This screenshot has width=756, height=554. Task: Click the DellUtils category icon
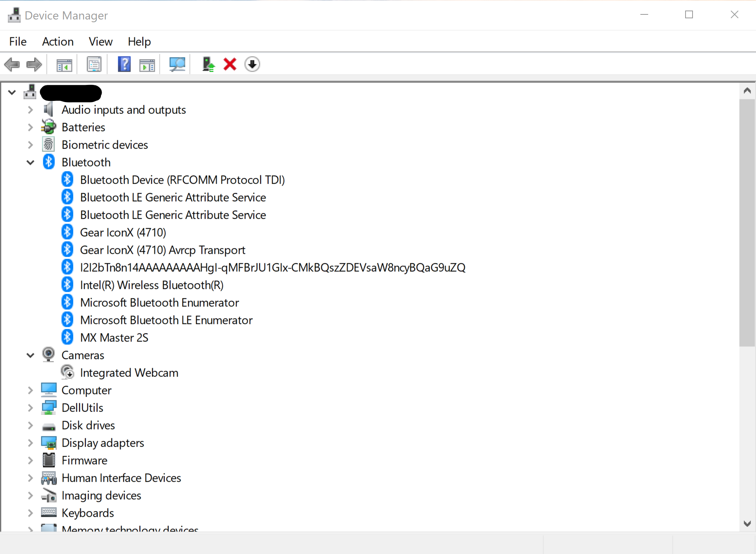(49, 408)
